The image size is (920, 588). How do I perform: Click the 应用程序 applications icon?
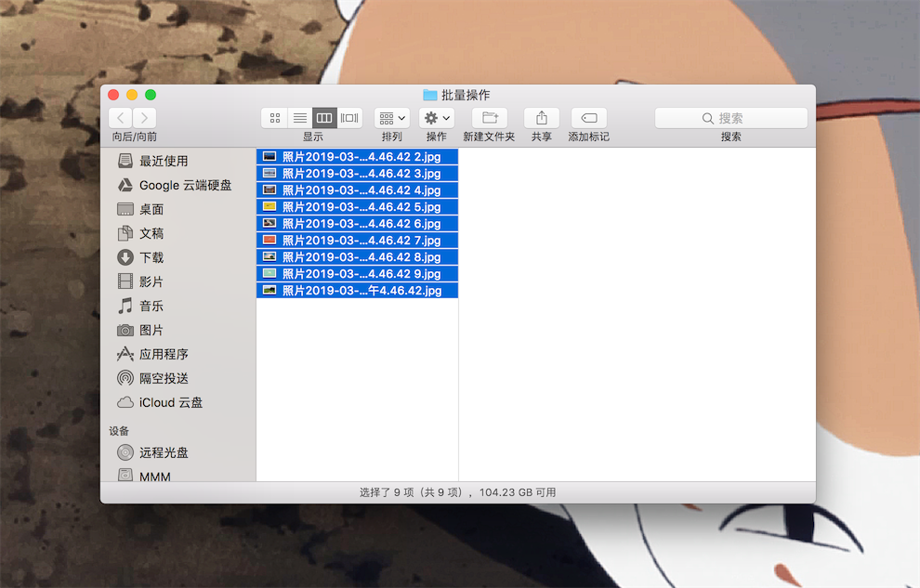coord(125,354)
